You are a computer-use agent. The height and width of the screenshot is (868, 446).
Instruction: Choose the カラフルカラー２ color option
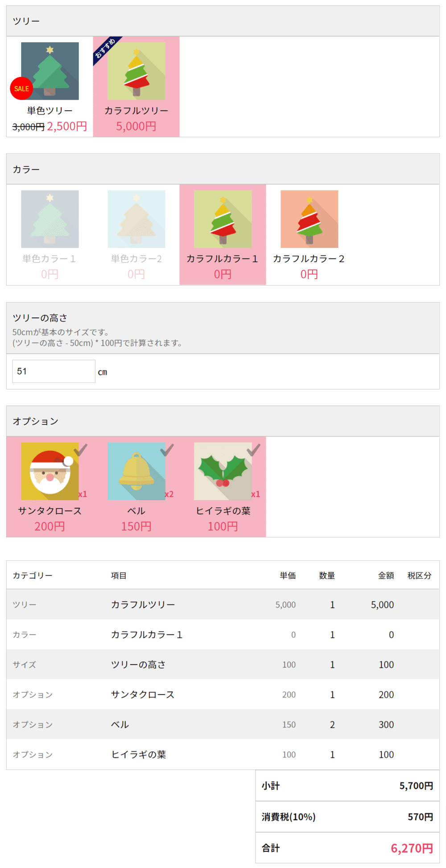pos(309,234)
